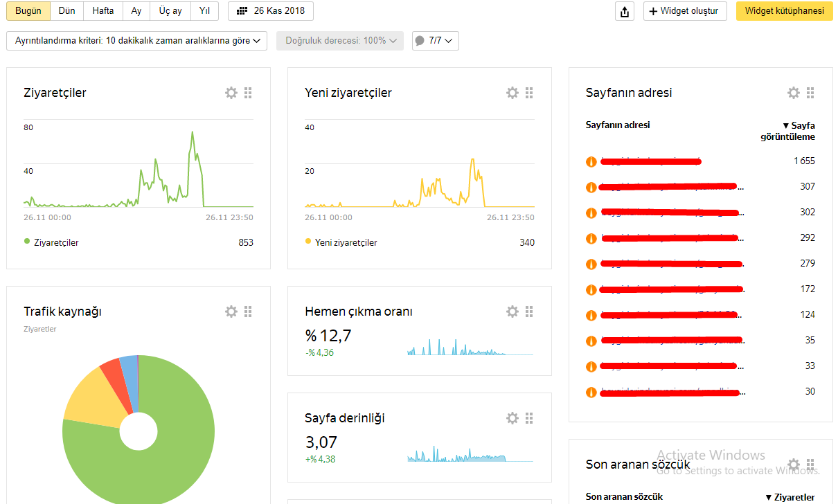
Task: Click gear icon of Hemen çıkma oranı widget
Action: point(512,312)
